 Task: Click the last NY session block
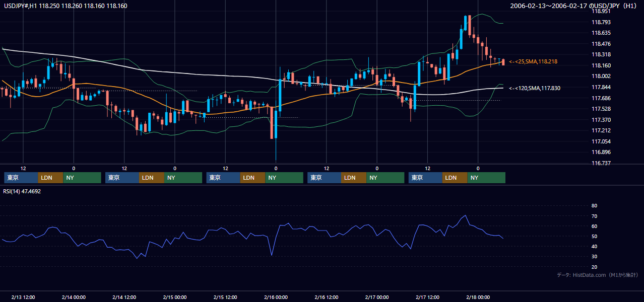tap(486, 178)
